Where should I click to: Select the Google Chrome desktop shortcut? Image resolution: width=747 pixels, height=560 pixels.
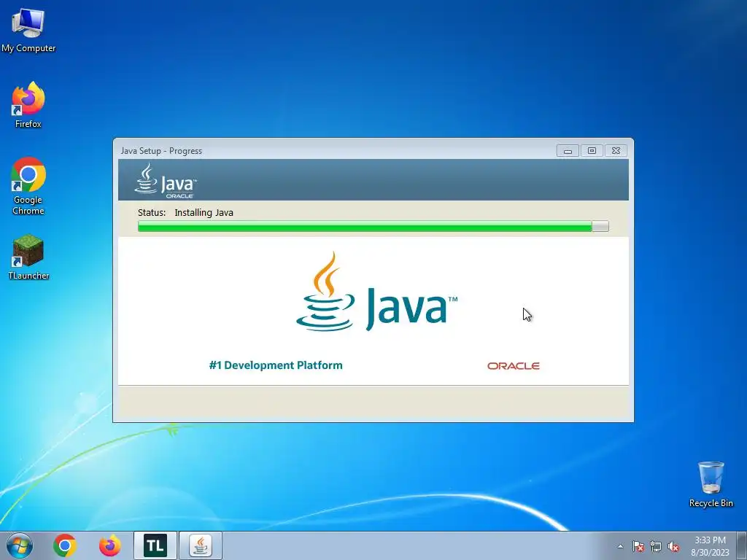[28, 186]
